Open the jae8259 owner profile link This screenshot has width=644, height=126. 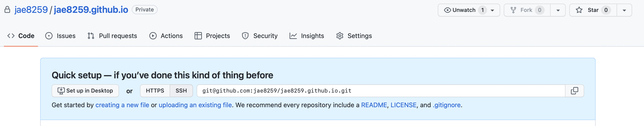(x=31, y=10)
